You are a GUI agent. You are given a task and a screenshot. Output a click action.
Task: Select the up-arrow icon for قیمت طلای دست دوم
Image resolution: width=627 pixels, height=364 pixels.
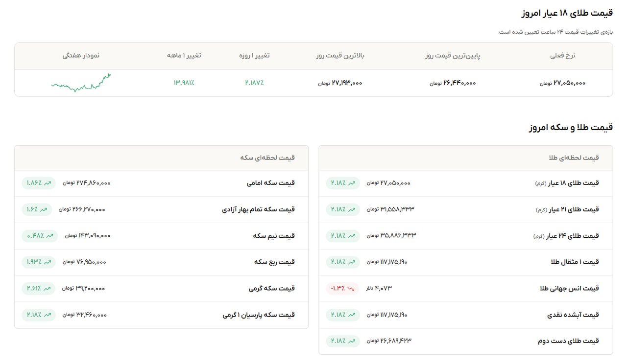click(351, 341)
